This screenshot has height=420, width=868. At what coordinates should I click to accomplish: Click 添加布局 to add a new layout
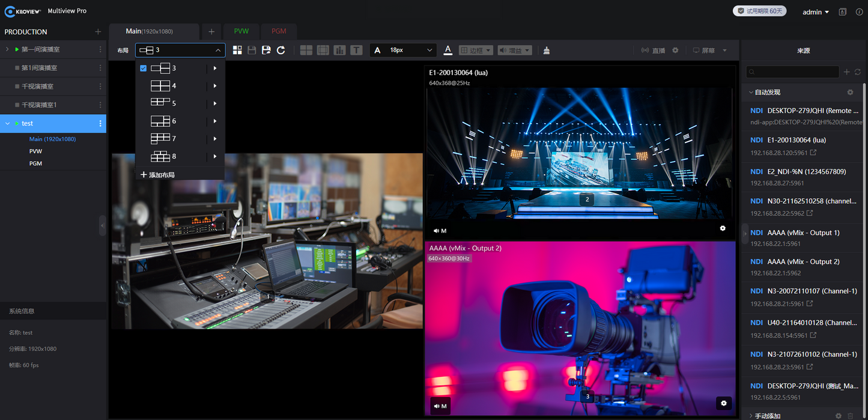click(x=159, y=174)
